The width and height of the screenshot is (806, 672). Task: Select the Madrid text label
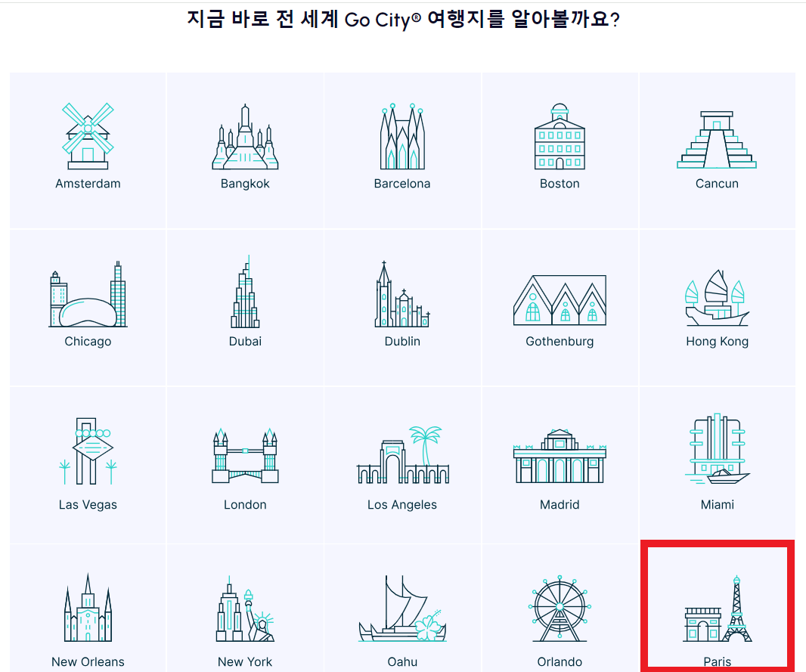[x=560, y=505]
